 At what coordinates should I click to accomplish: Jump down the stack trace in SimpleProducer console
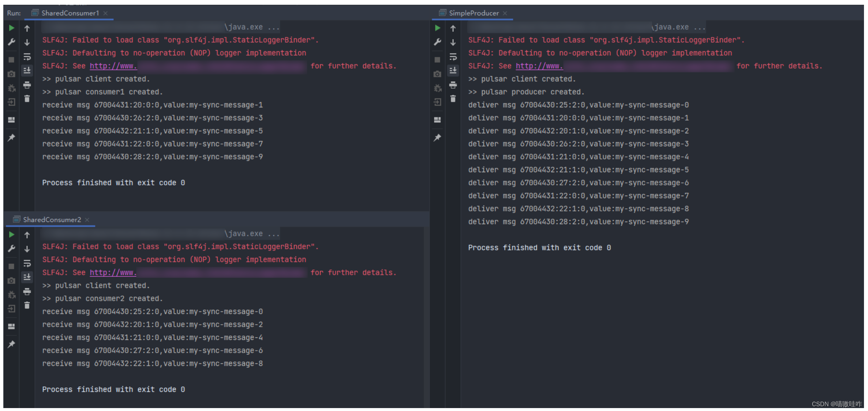click(453, 42)
